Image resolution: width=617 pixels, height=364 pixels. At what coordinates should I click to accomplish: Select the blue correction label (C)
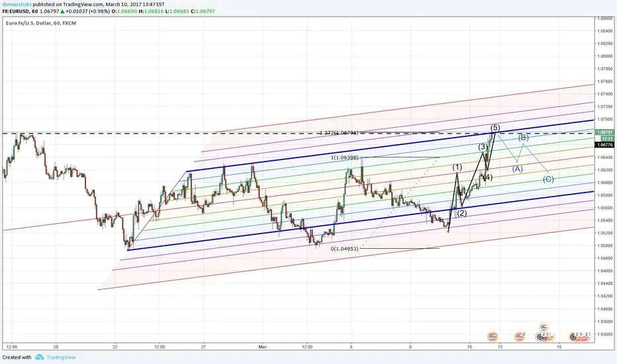point(549,179)
